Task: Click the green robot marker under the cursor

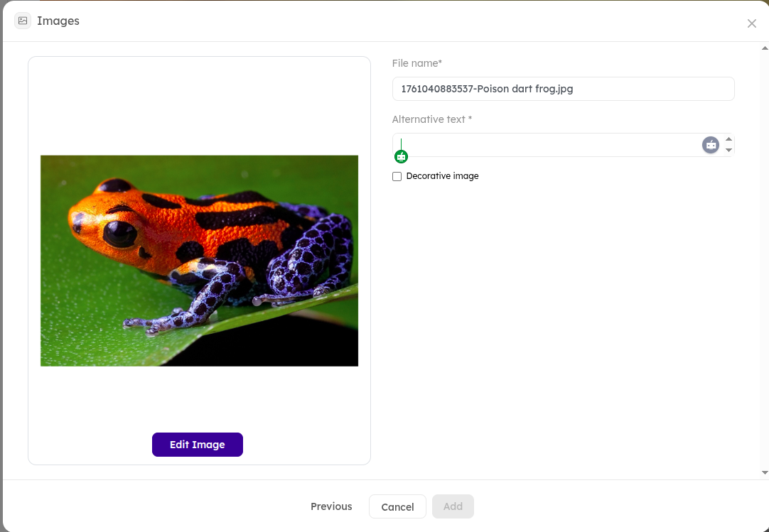Action: pyautogui.click(x=401, y=157)
